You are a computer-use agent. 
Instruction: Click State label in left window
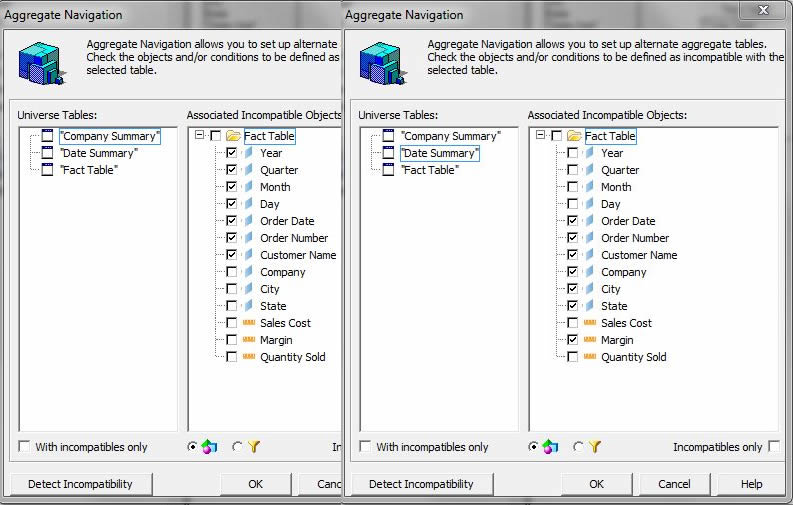pyautogui.click(x=273, y=306)
